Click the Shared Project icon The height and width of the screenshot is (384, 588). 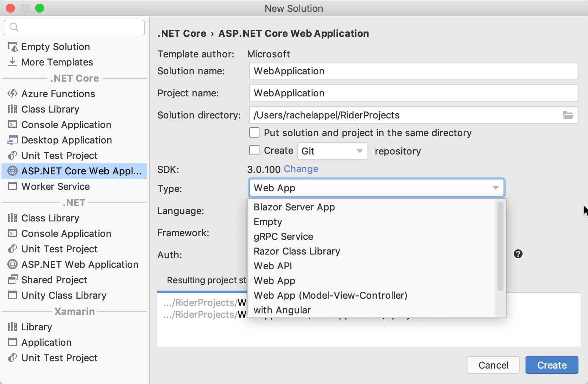[12, 280]
